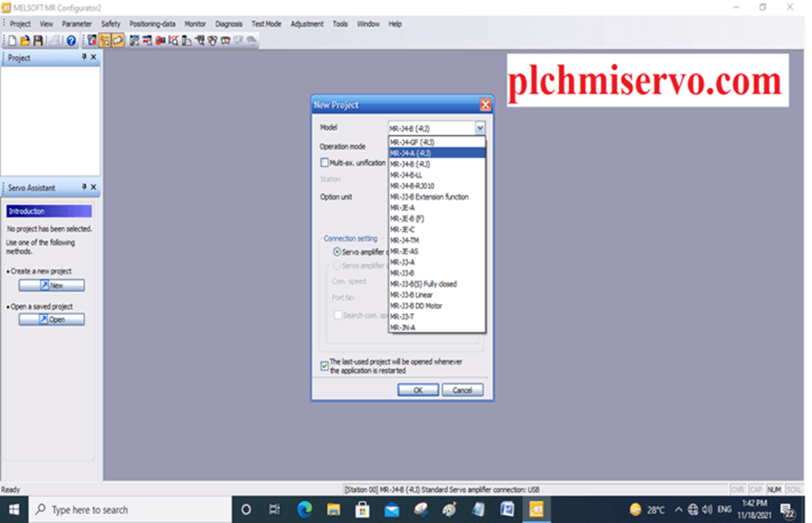Screen dimensions: 812x523
Task: Click the tuning toolbar icon
Action: click(x=199, y=41)
